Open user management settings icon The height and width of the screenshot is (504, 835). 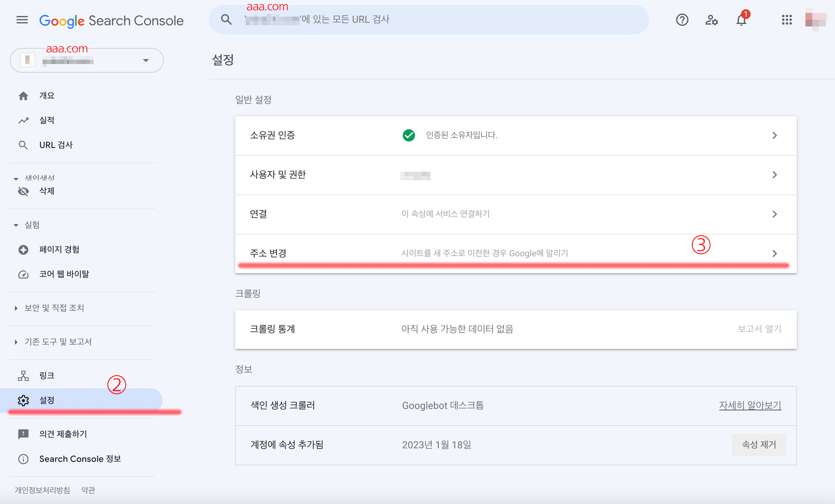pyautogui.click(x=711, y=20)
